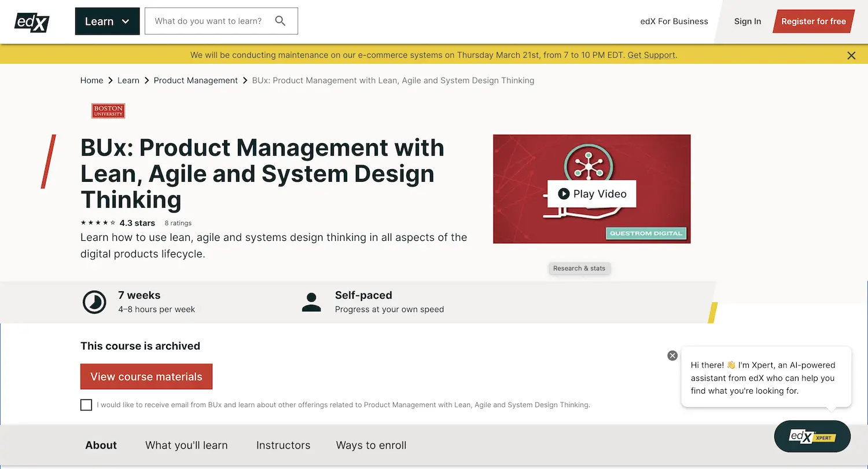Close the Xpert chat greeting bubble
Screen dimensions: 868x469
[672, 356]
